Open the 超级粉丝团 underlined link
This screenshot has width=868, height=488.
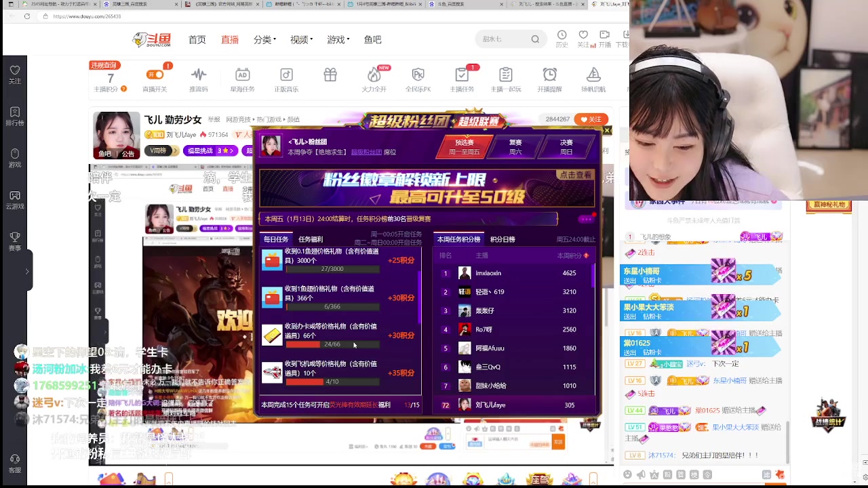click(x=366, y=152)
